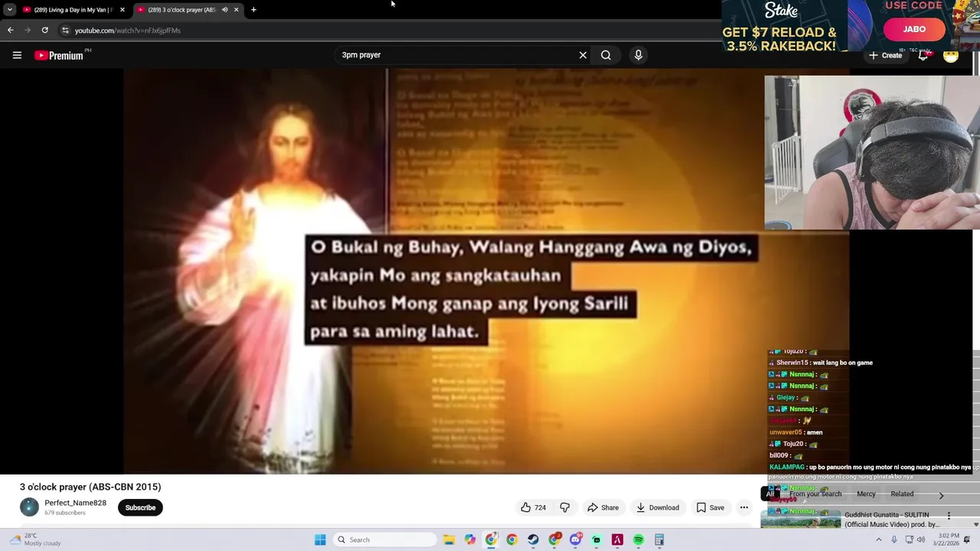980x551 pixels.
Task: Open Perfect_Name828 channel name link
Action: tap(75, 503)
